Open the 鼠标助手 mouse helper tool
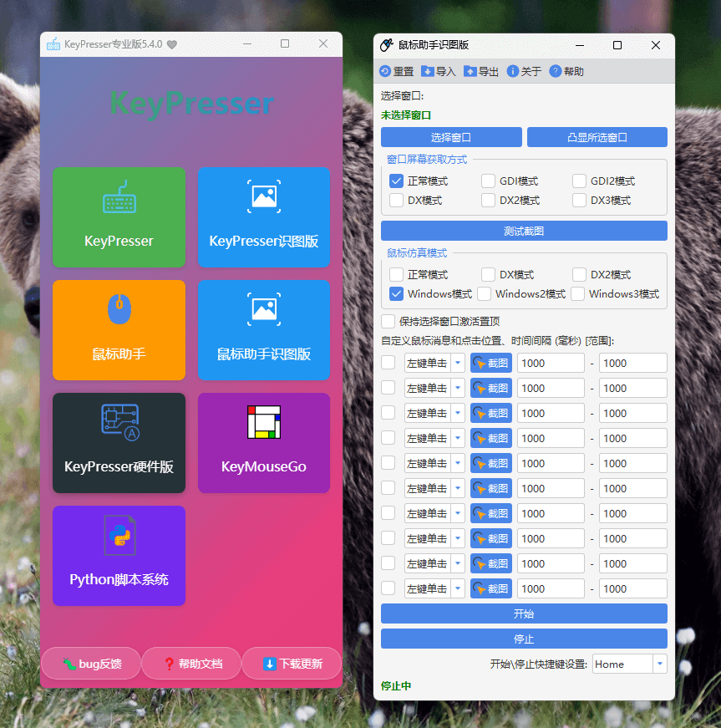 point(119,330)
